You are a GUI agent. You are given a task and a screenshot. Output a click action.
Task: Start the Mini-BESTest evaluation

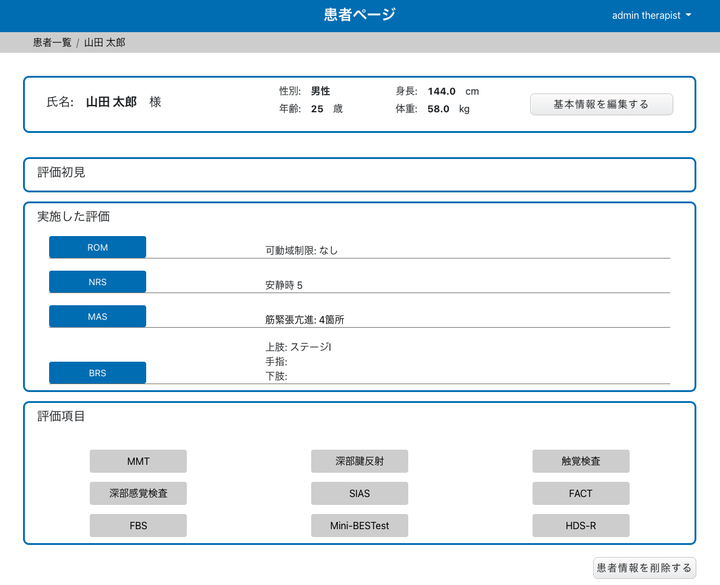tap(359, 525)
